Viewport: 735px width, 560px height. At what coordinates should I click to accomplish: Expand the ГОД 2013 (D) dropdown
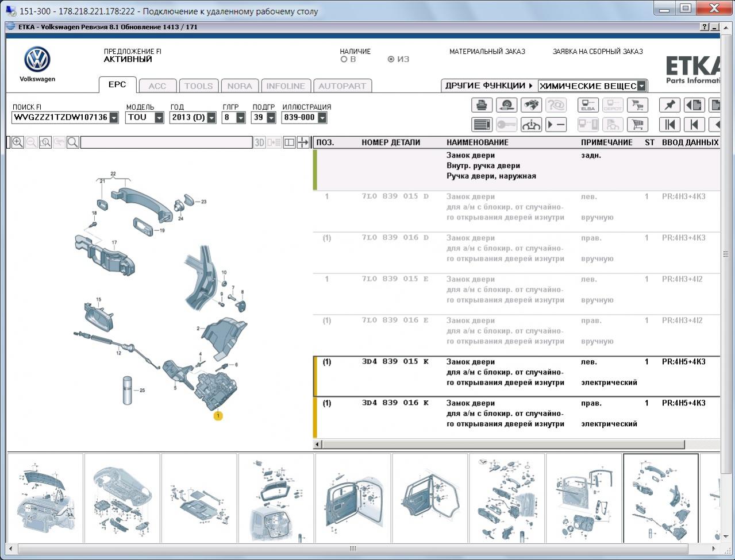coord(211,118)
